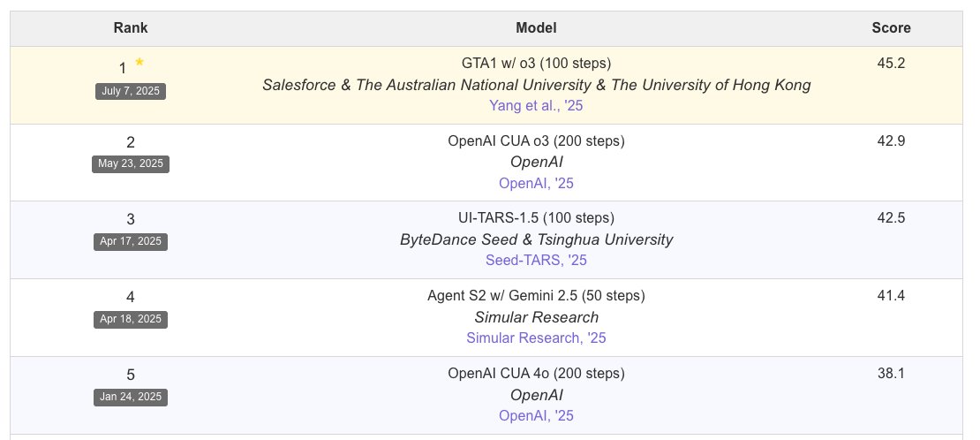Select model name OpenAI CUA 4o (200 steps)
Screen dimensions: 980x440
coord(536,374)
